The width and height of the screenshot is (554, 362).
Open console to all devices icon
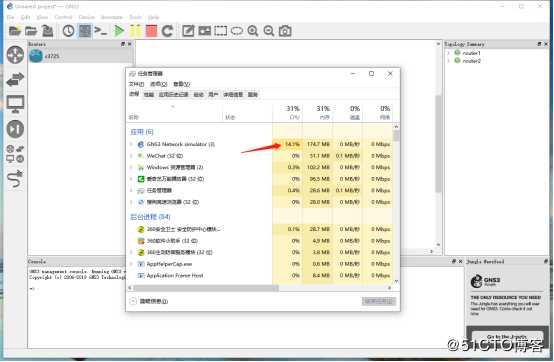point(101,31)
